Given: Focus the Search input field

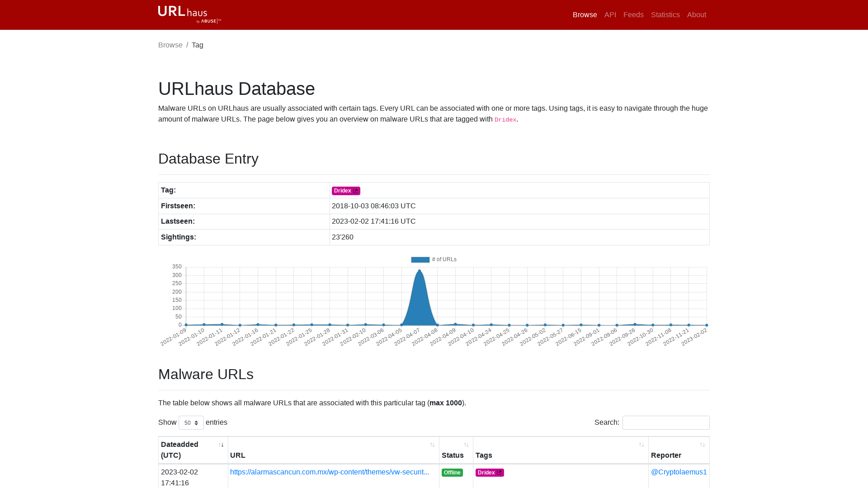Looking at the screenshot, I should pos(666,423).
